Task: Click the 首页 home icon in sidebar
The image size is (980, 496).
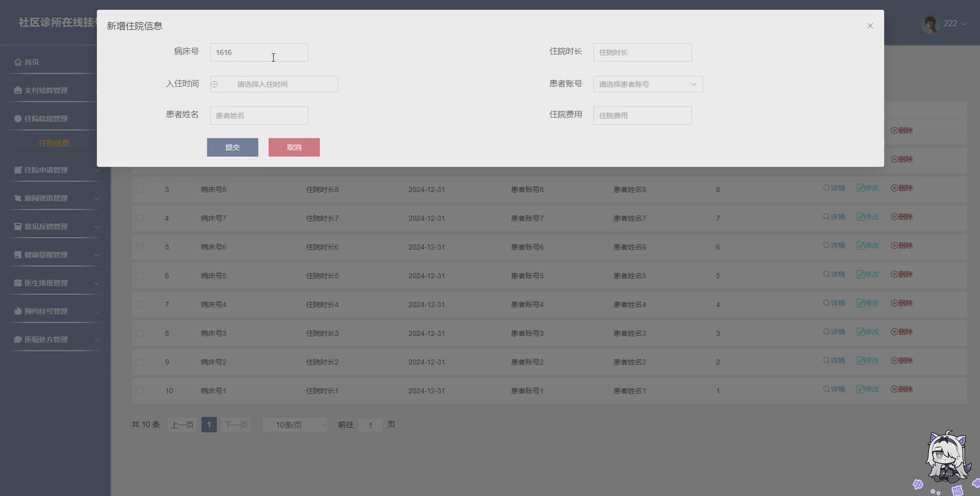Action: pos(17,62)
